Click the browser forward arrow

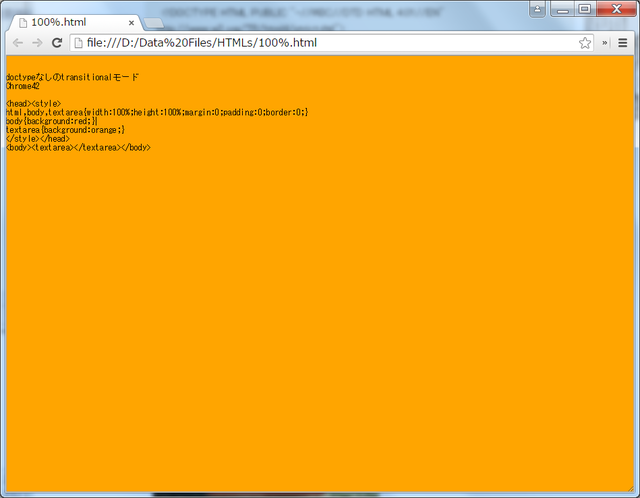(x=37, y=43)
